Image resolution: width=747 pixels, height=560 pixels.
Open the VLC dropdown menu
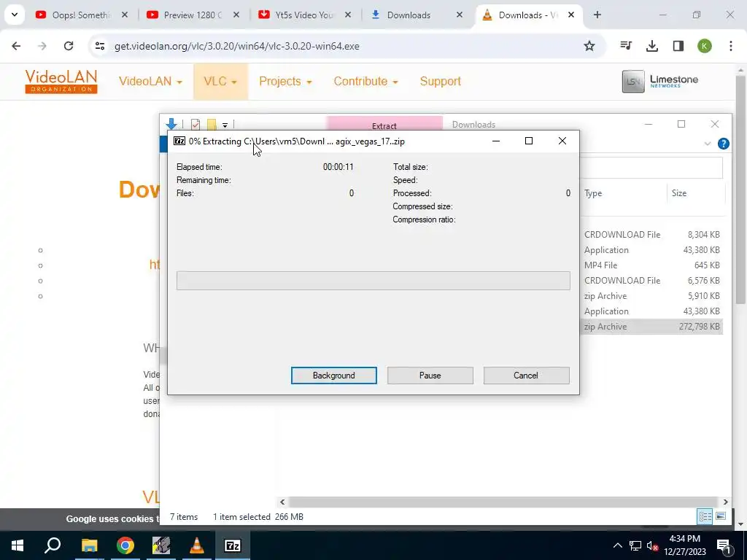pos(220,82)
